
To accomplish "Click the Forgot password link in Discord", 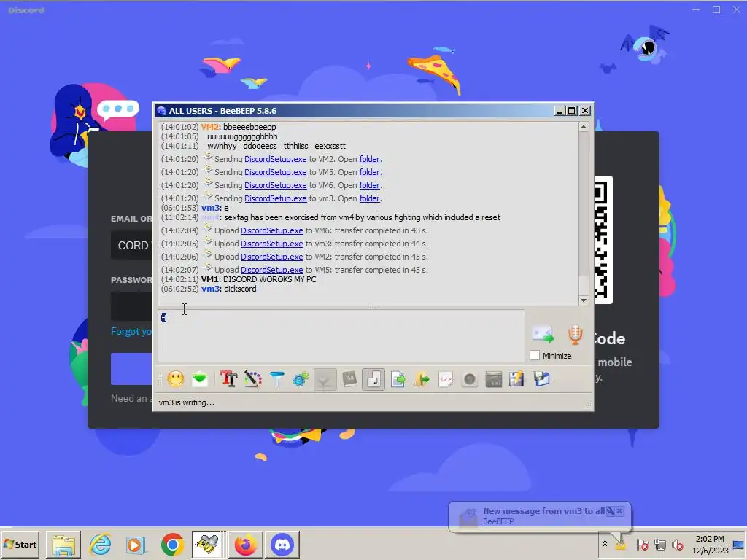I will coord(131,332).
